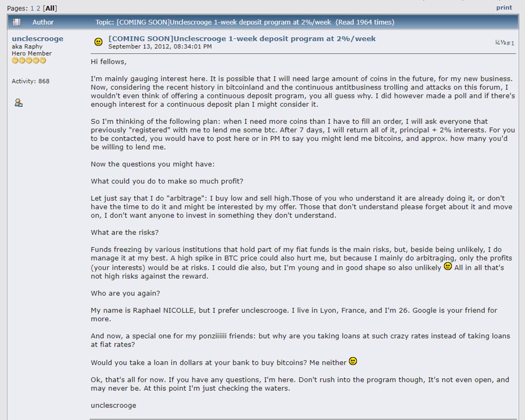The height and width of the screenshot is (420, 525).
Task: Go to page 2 of the thread
Action: 38,8
